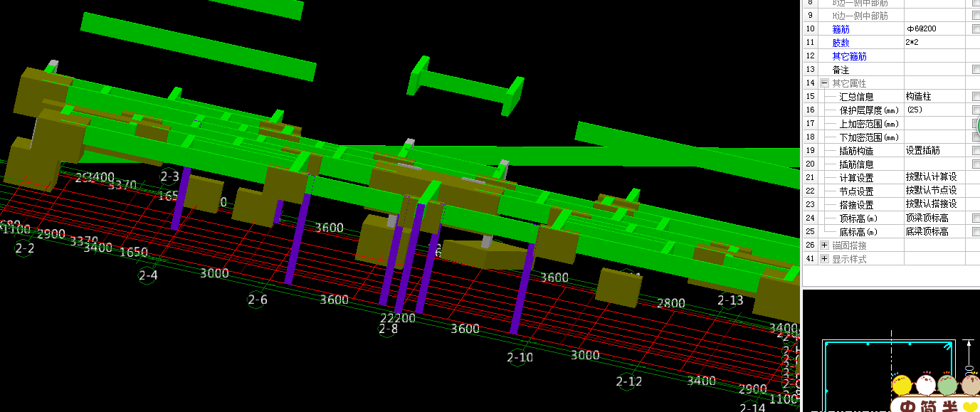The image size is (980, 412).
Task: Expand the 显示样式 property group
Action: pyautogui.click(x=824, y=258)
